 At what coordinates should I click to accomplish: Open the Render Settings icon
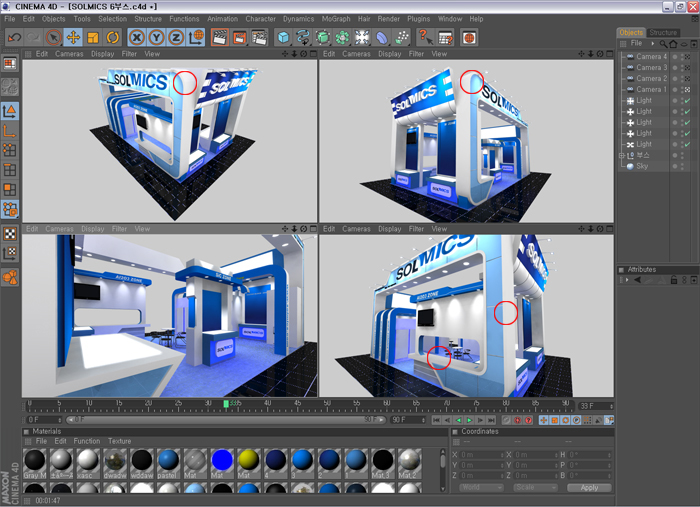click(259, 37)
